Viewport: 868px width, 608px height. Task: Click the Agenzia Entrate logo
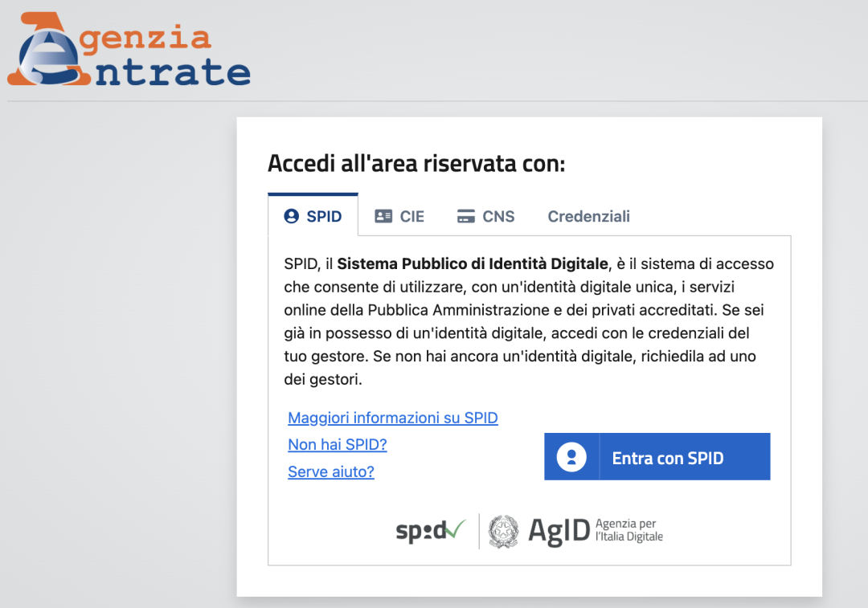129,49
